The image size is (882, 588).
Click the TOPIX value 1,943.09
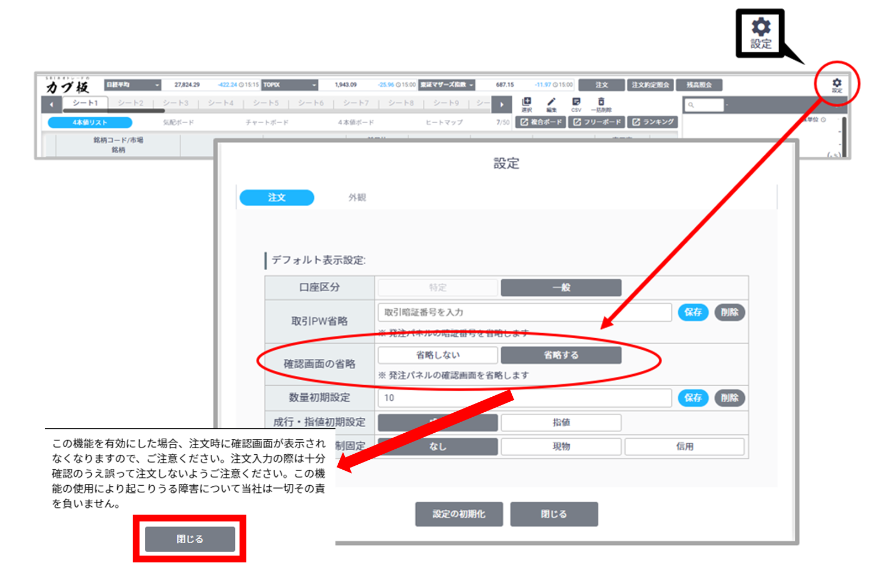click(x=345, y=85)
